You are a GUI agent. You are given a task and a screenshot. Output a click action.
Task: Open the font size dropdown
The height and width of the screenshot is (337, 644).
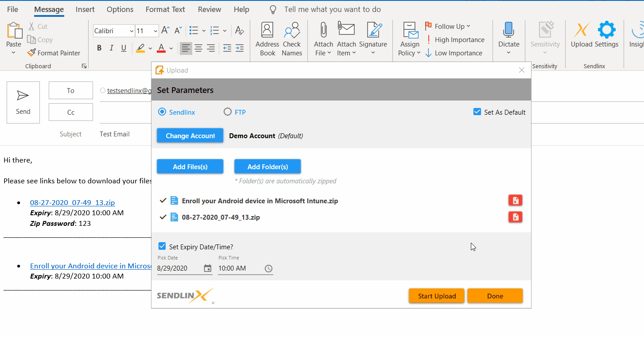(155, 31)
